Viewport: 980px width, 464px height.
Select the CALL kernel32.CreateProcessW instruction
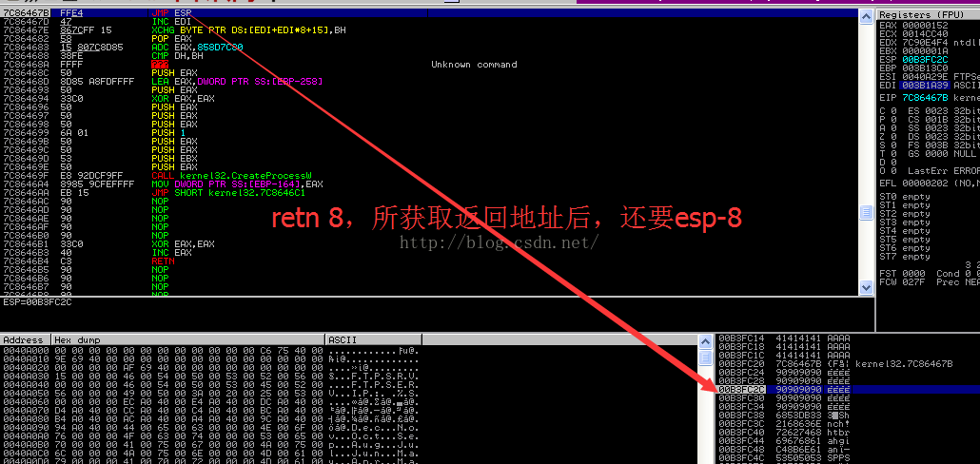pos(214,176)
